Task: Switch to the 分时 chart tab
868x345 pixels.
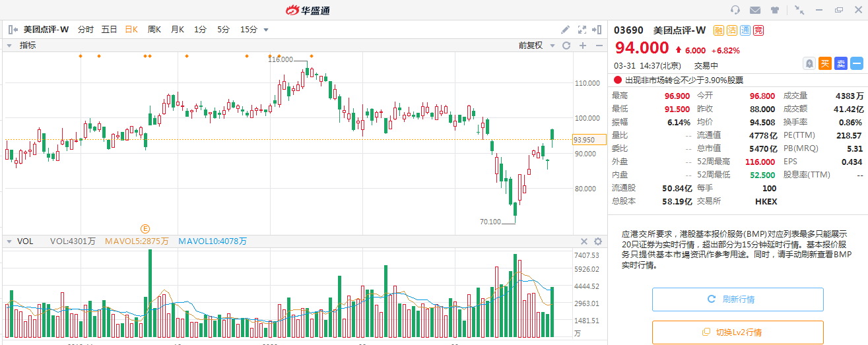Action: (x=86, y=30)
